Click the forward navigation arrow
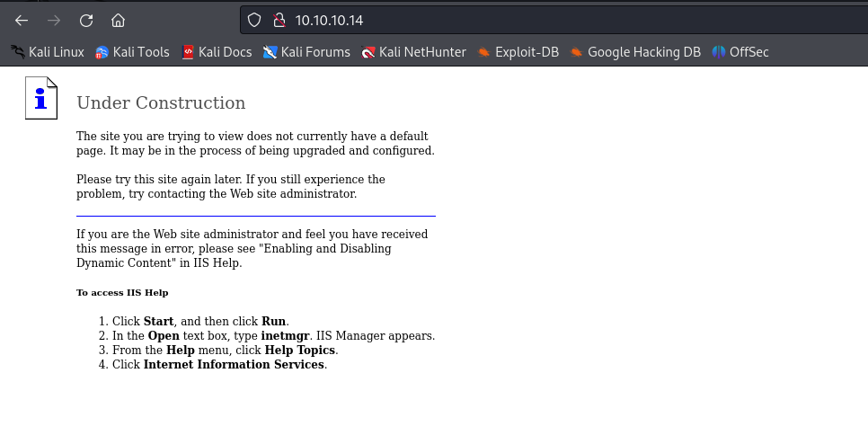The width and height of the screenshot is (868, 444). pos(54,20)
